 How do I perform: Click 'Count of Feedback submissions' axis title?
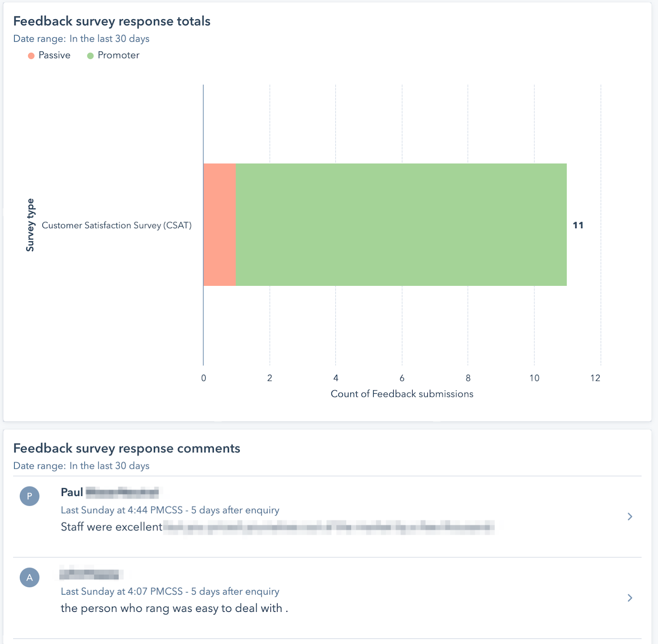[402, 394]
